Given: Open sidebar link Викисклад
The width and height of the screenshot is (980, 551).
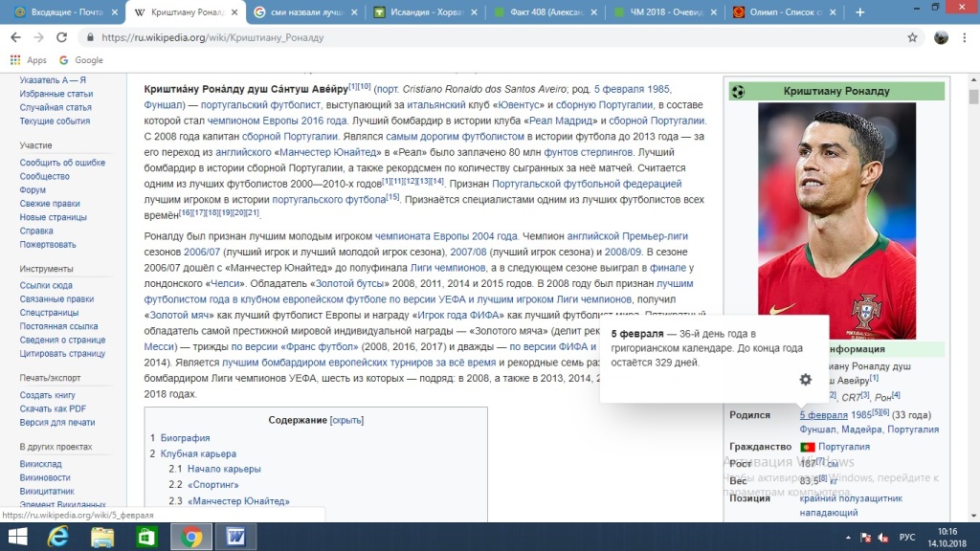Looking at the screenshot, I should pos(40,464).
